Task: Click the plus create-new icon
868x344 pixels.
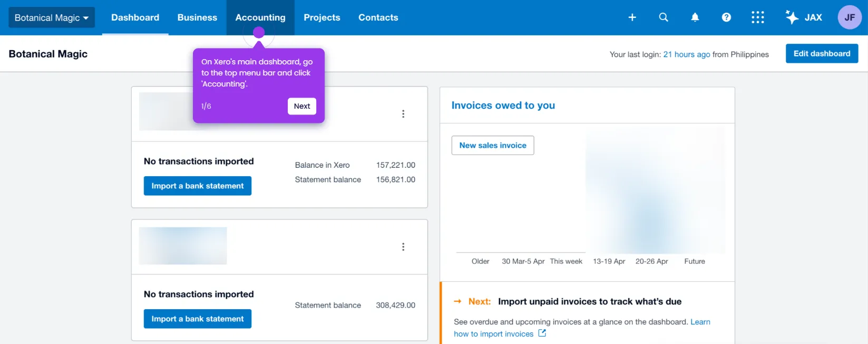Action: pos(632,17)
